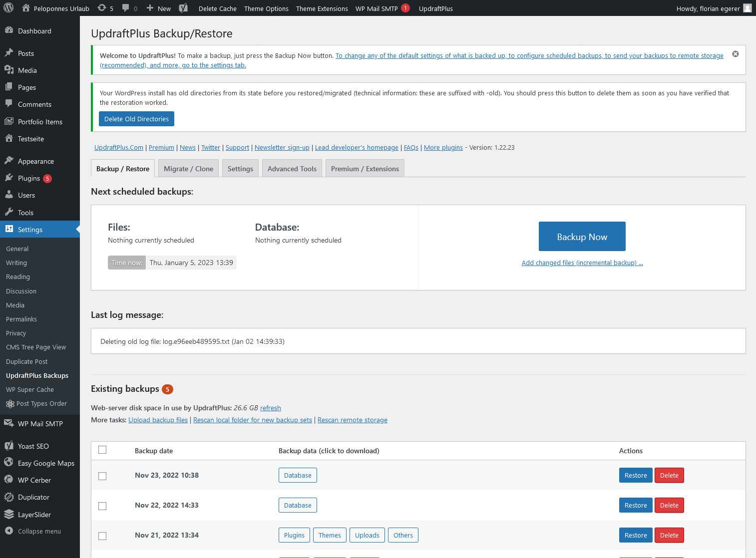Click Rescan remote storage link
Viewport: 756px width, 558px height.
(353, 420)
